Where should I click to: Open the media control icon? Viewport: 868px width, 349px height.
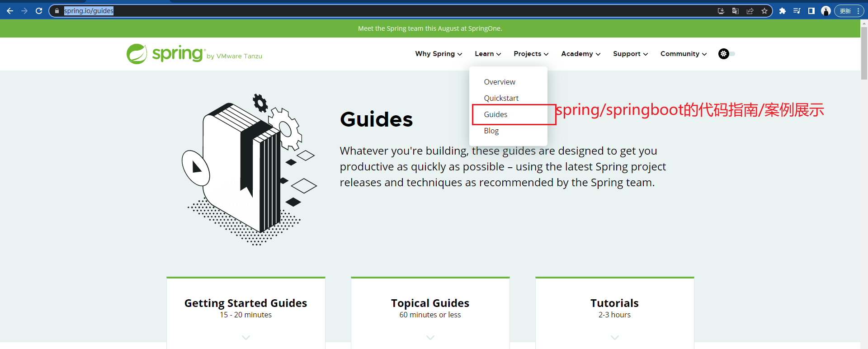[797, 11]
